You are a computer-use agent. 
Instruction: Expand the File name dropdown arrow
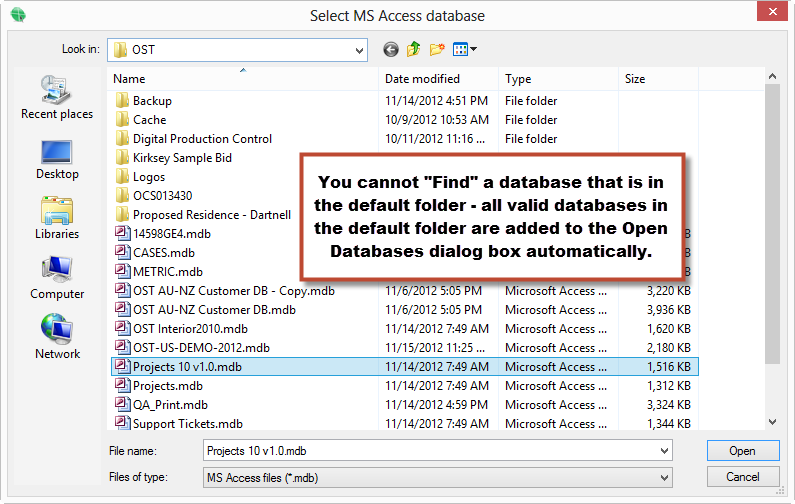(664, 451)
